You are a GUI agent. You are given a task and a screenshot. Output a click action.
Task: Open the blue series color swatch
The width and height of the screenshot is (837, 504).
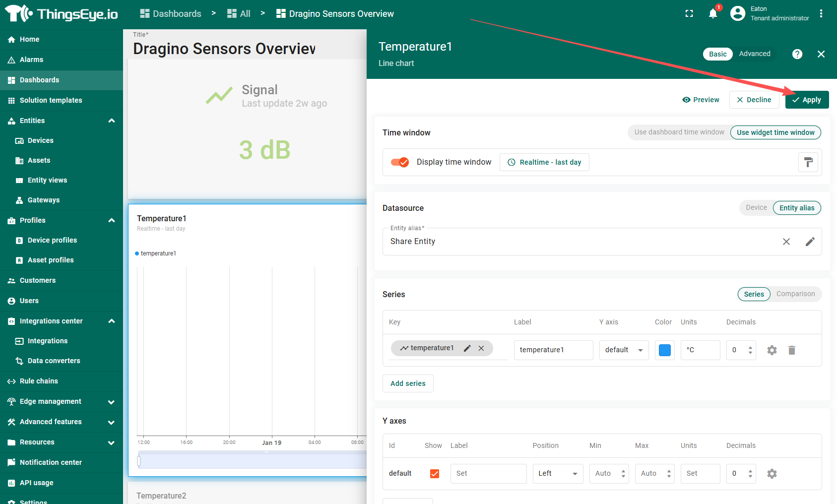pyautogui.click(x=664, y=350)
